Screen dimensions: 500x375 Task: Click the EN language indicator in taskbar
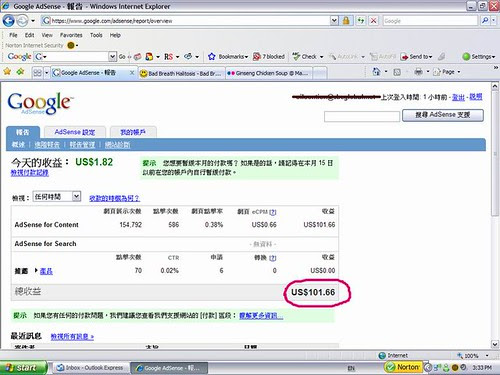coord(351,368)
